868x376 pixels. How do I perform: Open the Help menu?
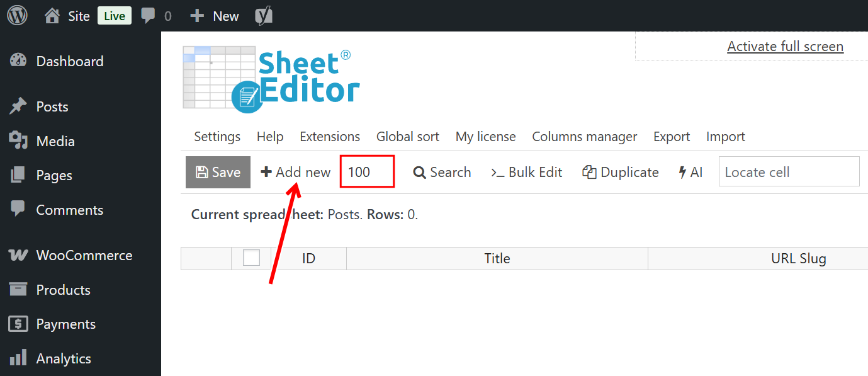pos(270,137)
